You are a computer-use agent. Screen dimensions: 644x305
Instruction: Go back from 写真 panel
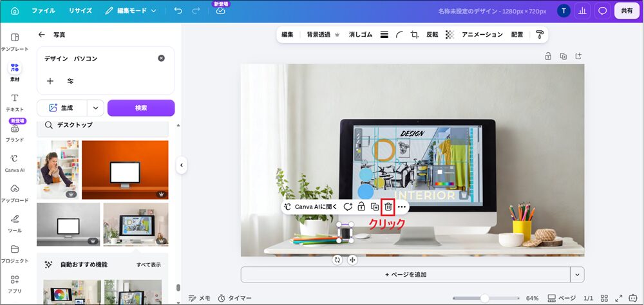(41, 35)
